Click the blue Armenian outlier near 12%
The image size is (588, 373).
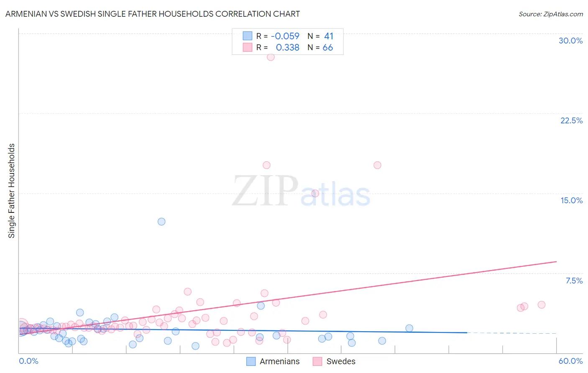(x=161, y=222)
